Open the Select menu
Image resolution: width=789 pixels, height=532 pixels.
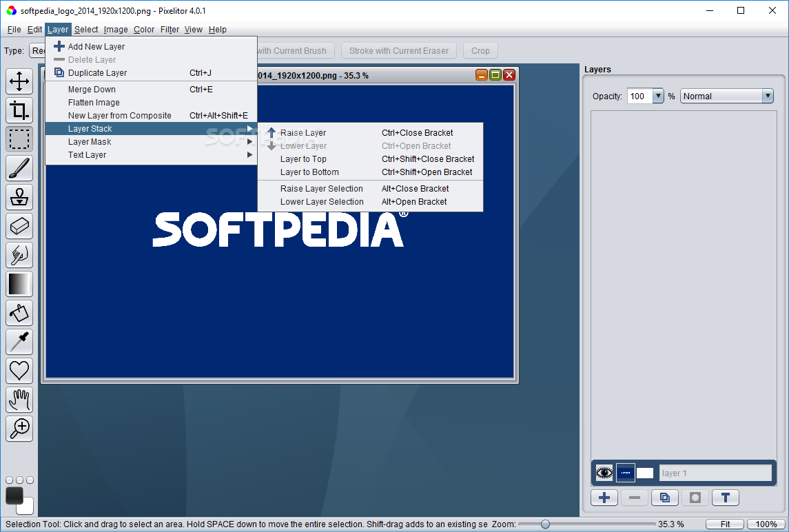(86, 29)
